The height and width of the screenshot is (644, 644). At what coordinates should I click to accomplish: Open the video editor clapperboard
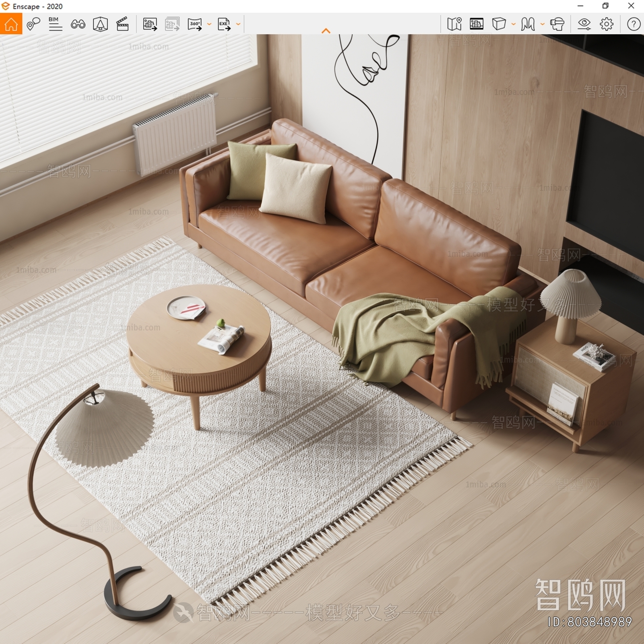tap(122, 24)
